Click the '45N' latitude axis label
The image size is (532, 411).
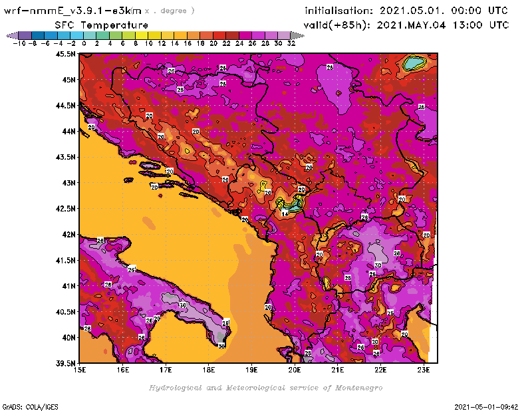click(68, 80)
